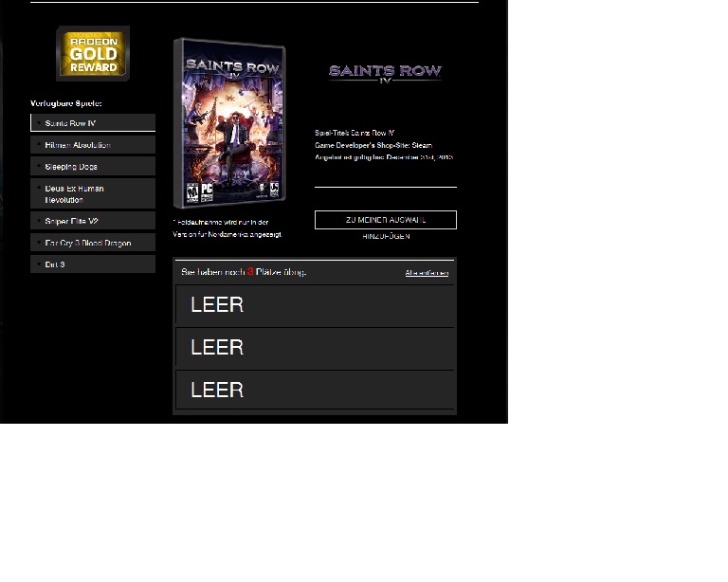Choose Sleeping Dogs in the game list
Screen dimensions: 728x582
(93, 167)
